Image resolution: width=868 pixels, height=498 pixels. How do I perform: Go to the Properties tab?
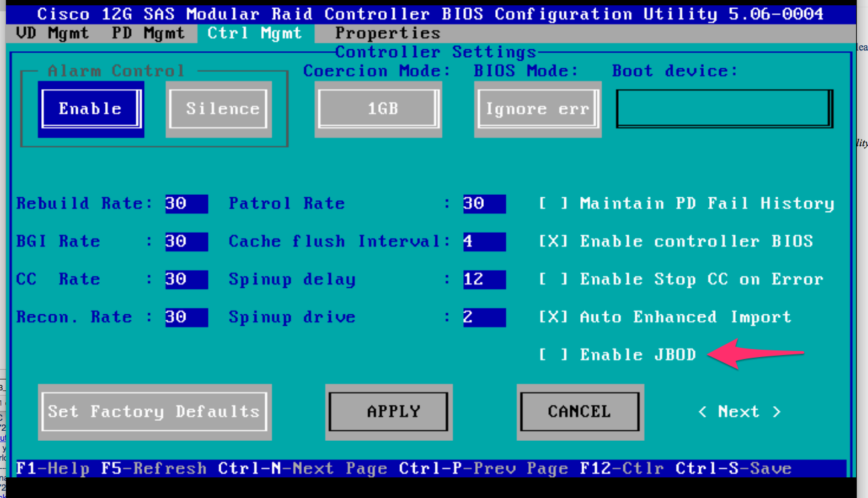[x=387, y=33]
